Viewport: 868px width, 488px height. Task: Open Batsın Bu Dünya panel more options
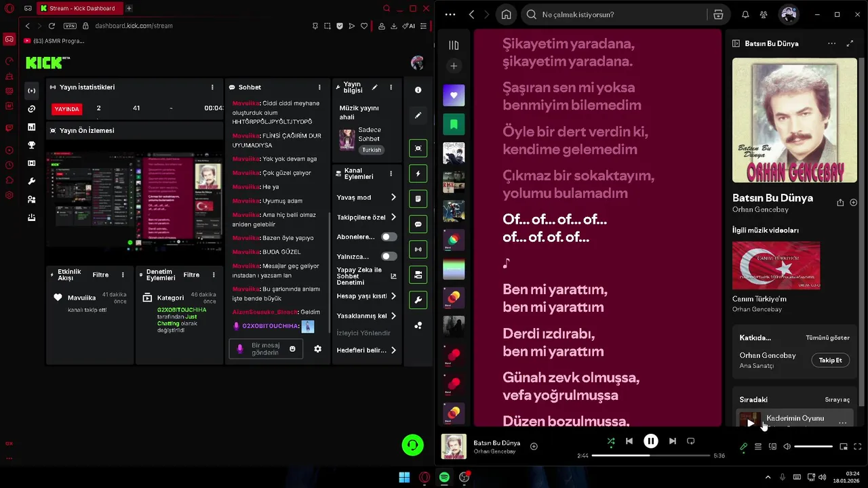[832, 43]
